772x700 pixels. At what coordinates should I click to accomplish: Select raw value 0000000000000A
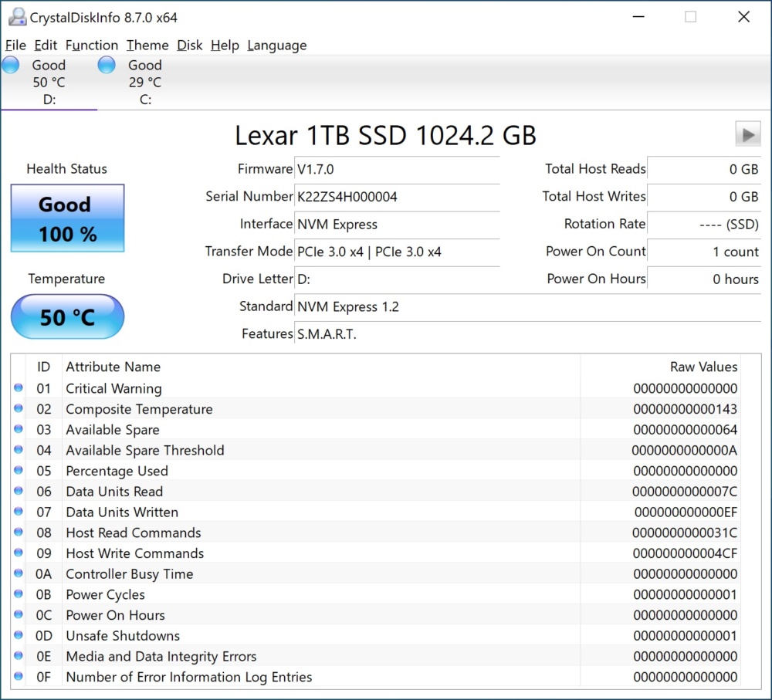pos(684,451)
